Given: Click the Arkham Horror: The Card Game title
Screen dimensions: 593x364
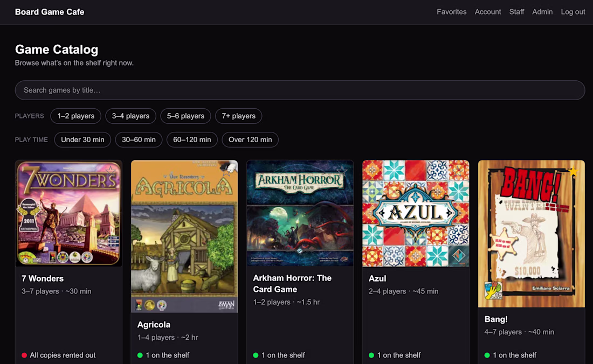Looking at the screenshot, I should pyautogui.click(x=292, y=284).
